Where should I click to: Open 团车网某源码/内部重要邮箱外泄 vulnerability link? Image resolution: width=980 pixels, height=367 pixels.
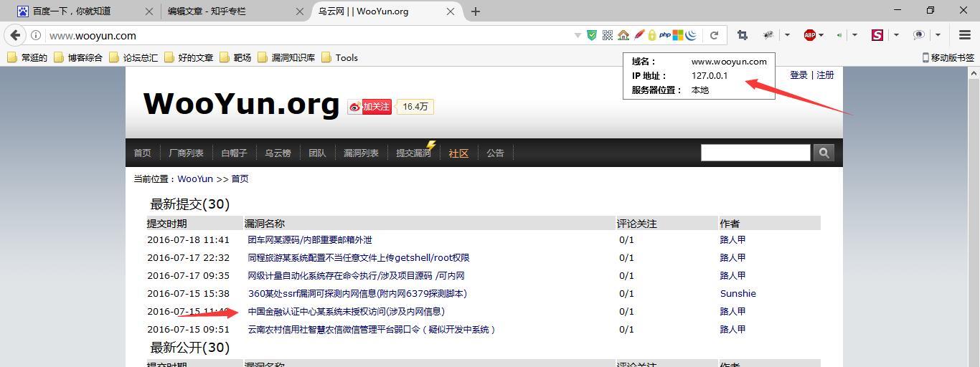[310, 239]
